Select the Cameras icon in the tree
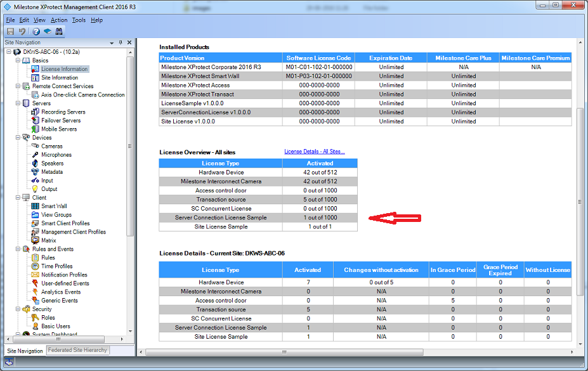Image resolution: width=588 pixels, height=371 pixels. [36, 146]
